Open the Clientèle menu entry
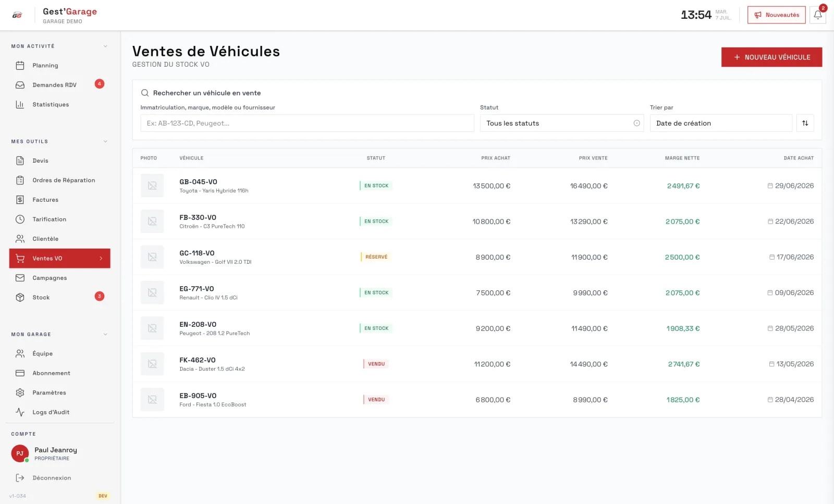 60,239
